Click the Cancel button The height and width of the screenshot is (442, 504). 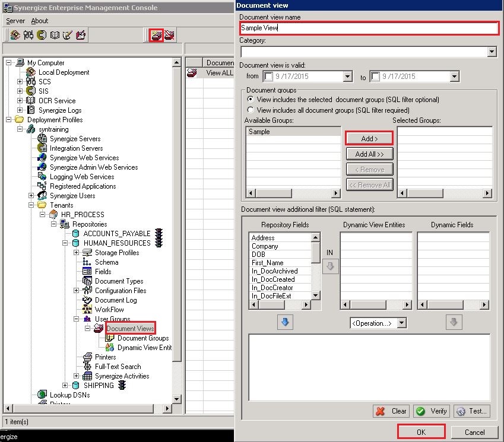474,432
